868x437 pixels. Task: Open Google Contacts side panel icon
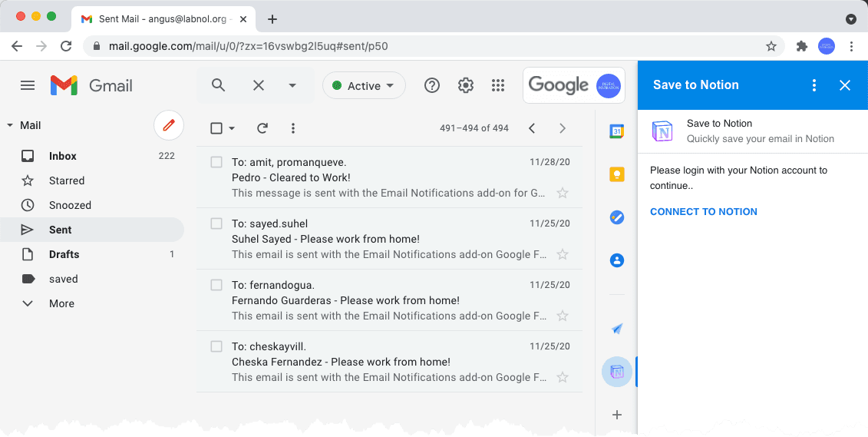[x=617, y=260]
